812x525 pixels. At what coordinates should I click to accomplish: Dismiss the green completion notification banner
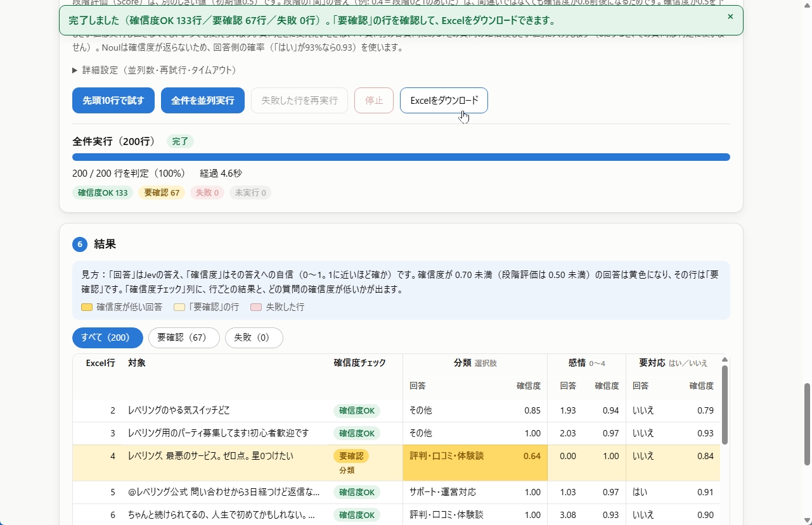[730, 16]
